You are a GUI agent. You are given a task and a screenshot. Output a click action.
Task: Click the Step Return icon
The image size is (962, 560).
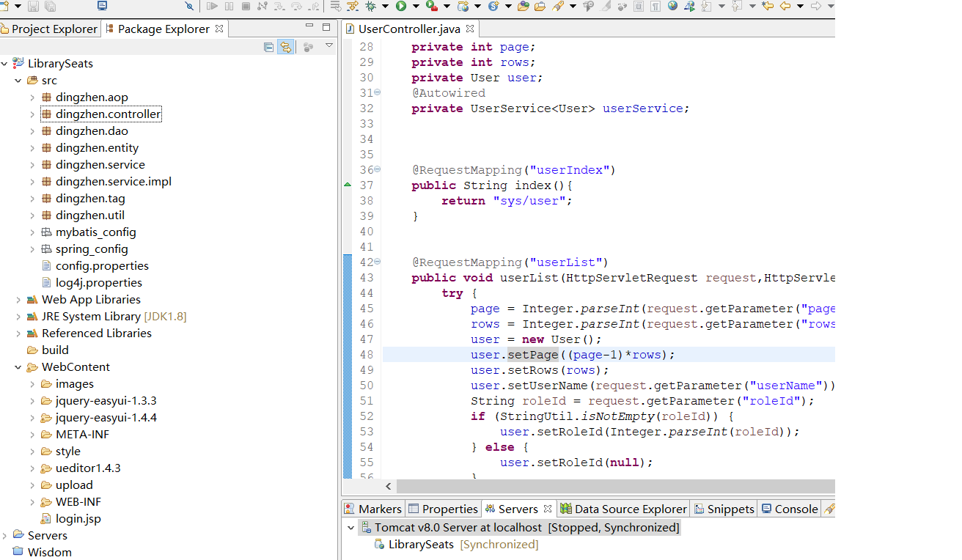pyautogui.click(x=313, y=6)
